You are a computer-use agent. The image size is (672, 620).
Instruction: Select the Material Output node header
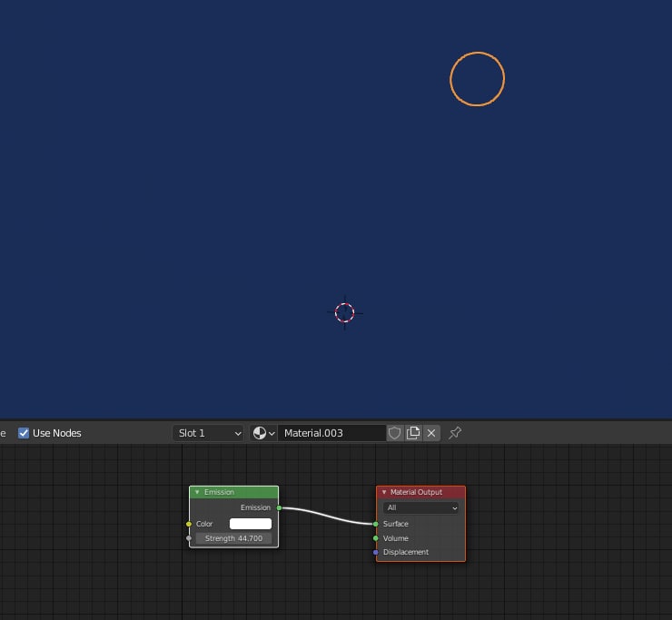point(420,492)
